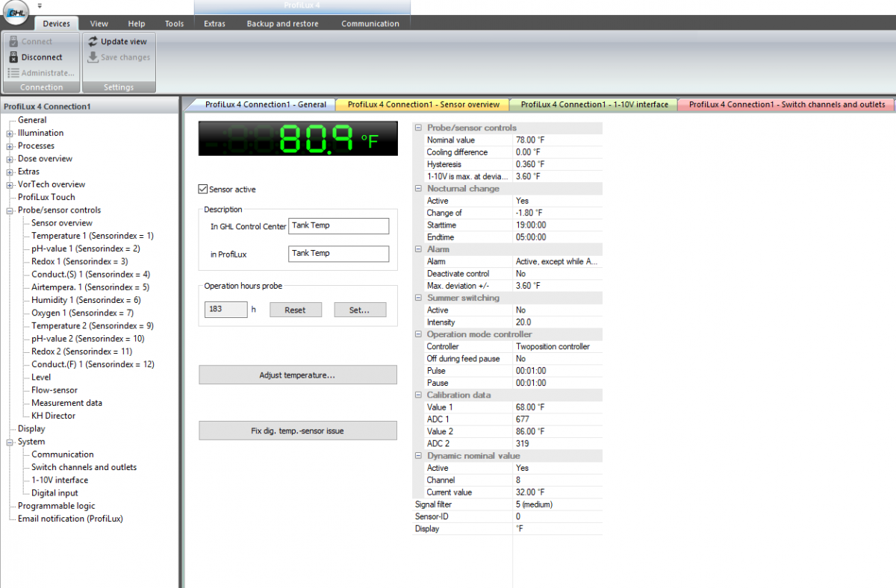Screen dimensions: 896x588
Task: Collapse the Nocturnal change property group
Action: (418, 189)
